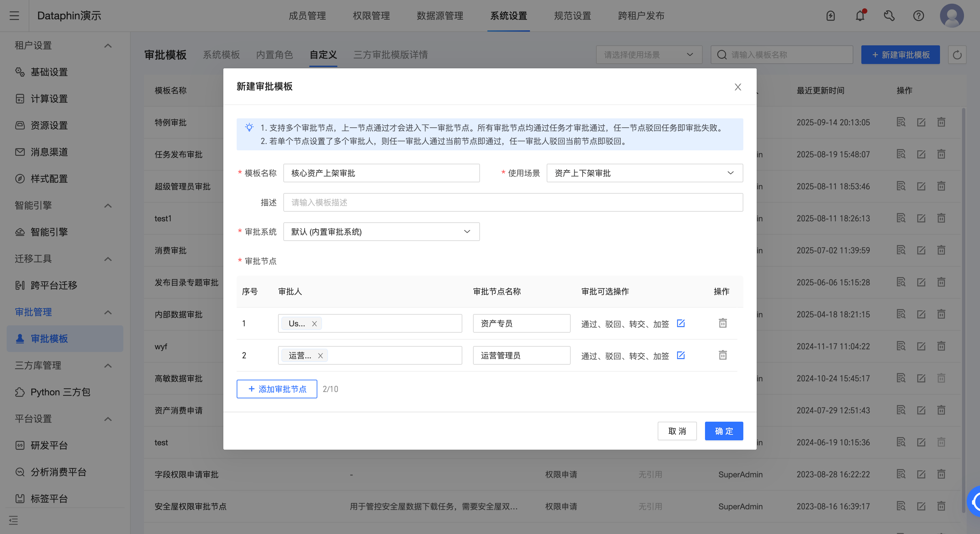The height and width of the screenshot is (534, 980).
Task: Click the lightning quick-access icon in top bar
Action: click(831, 16)
